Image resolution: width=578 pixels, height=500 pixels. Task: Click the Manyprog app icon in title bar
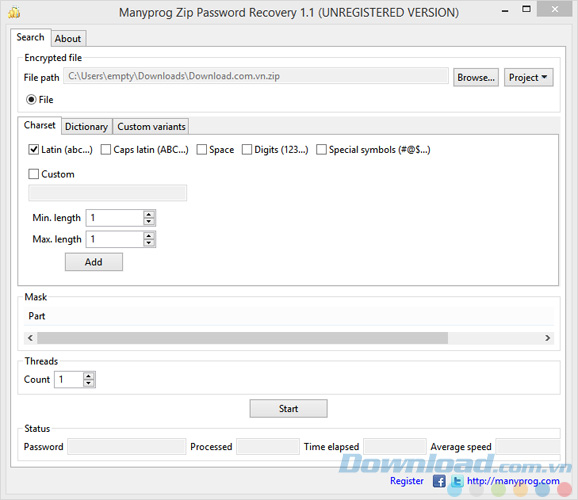click(14, 13)
